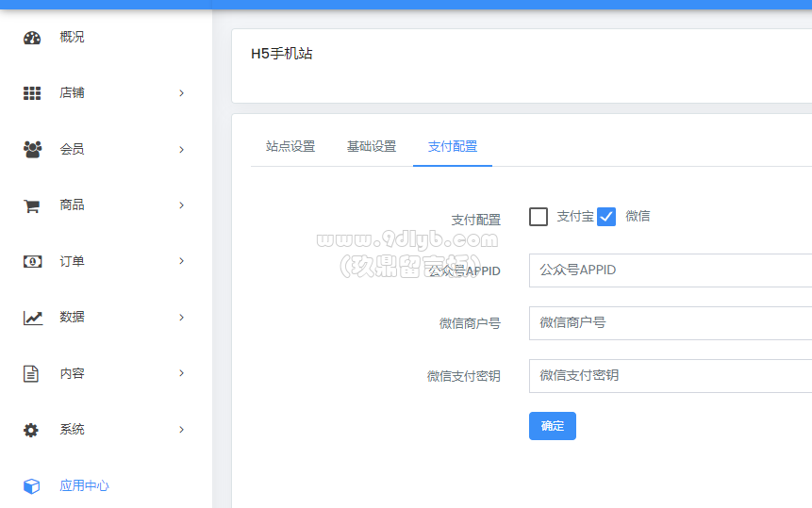The image size is (812, 508).
Task: Click the 微信 checkbox label text
Action: coord(638,216)
